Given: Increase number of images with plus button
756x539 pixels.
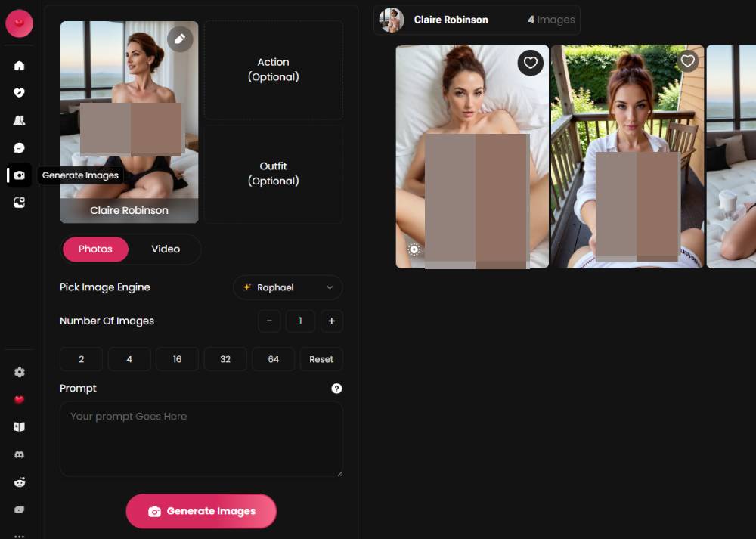Looking at the screenshot, I should (x=332, y=321).
